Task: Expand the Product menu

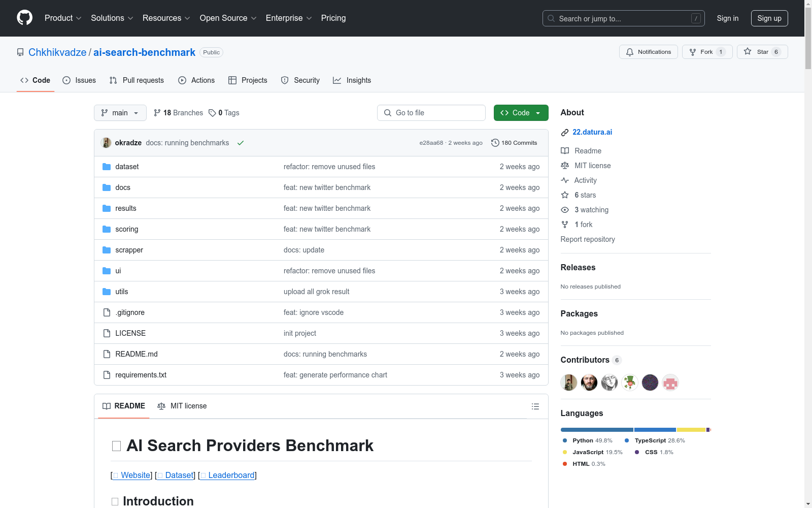Action: click(63, 18)
